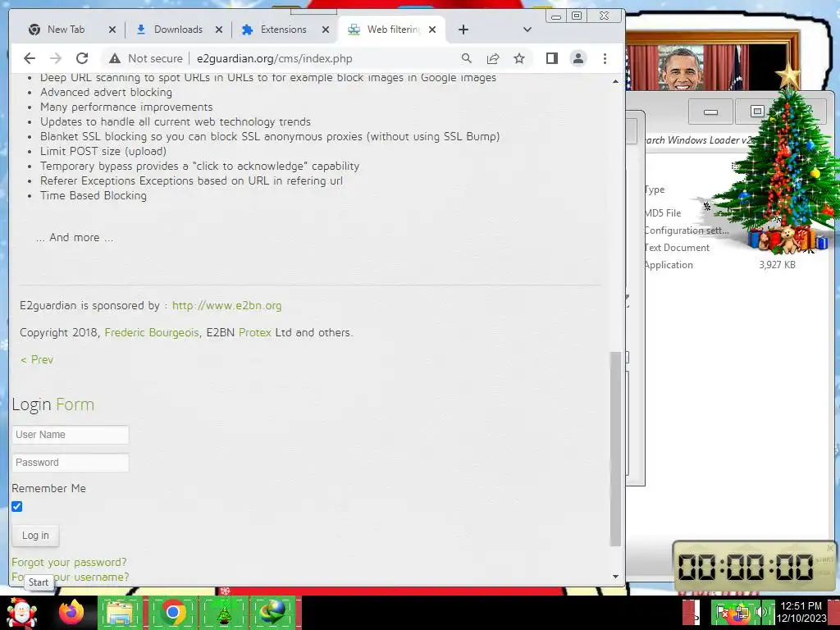Switch to Chrome taskbar icon
Viewport: 840px width, 630px height.
[x=172, y=612]
